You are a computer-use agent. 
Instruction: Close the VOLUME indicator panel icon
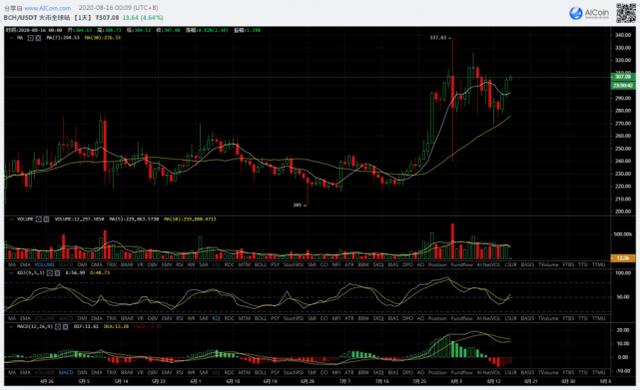46,219
